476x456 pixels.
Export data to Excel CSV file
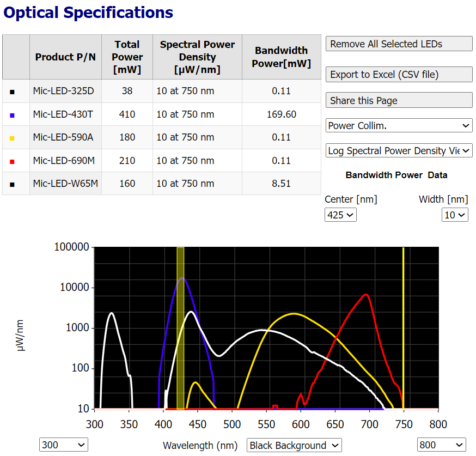click(x=399, y=75)
